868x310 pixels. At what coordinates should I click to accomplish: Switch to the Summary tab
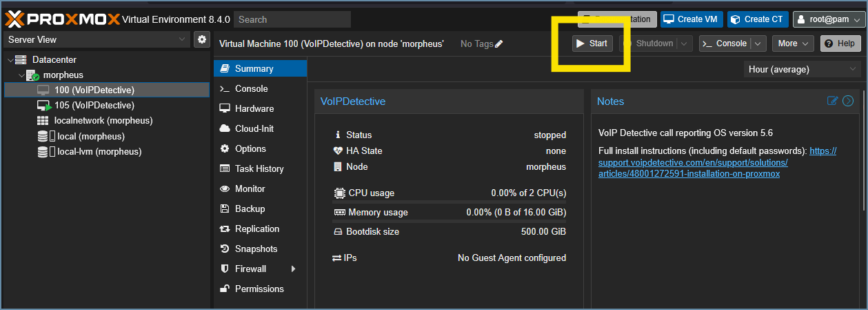coord(261,68)
